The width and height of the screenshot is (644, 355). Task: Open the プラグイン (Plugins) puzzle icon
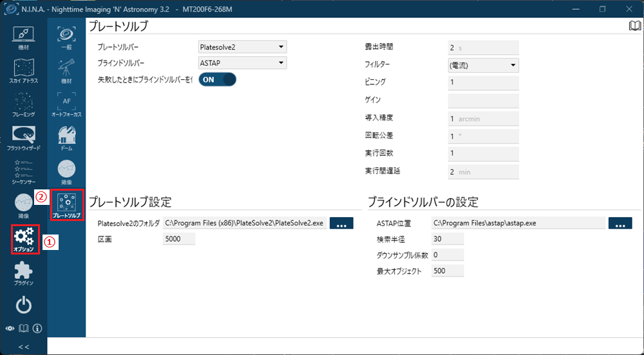coord(24,274)
